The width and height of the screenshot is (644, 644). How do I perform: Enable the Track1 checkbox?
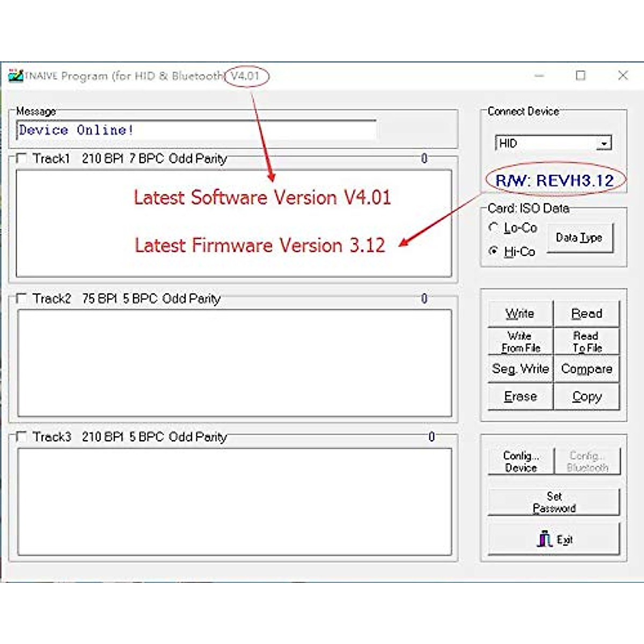point(21,158)
